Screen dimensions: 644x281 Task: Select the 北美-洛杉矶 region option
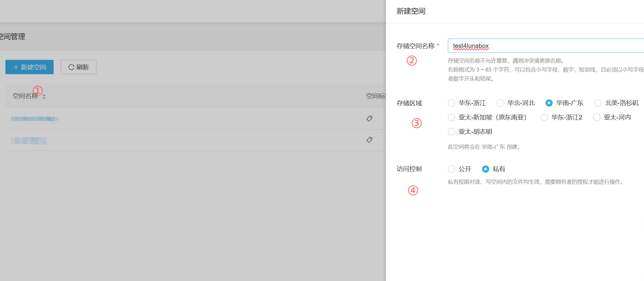coord(598,103)
